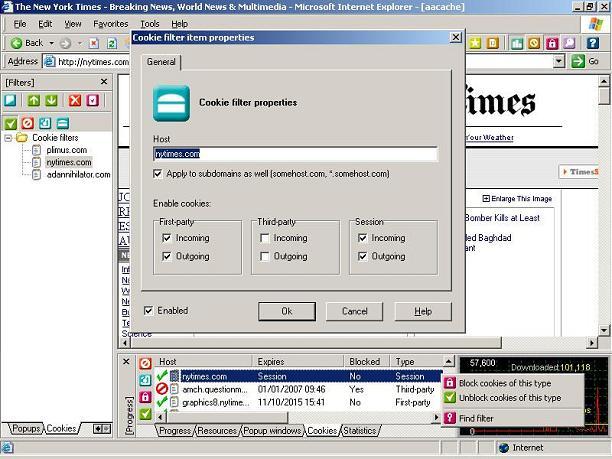Click the tab scroll arrows in Filters panel
The width and height of the screenshot is (612, 459).
pyautogui.click(x=102, y=429)
